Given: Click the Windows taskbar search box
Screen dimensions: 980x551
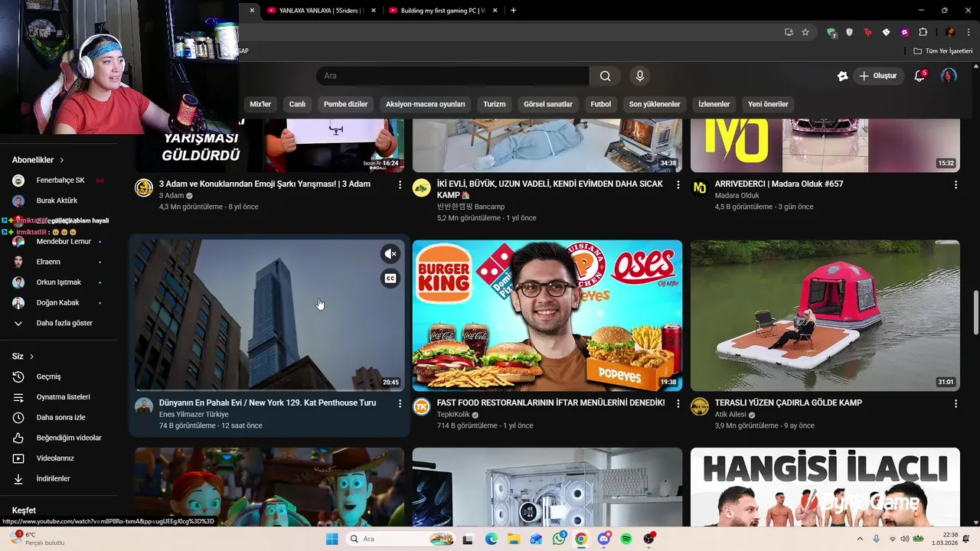Looking at the screenshot, I should click(x=400, y=539).
